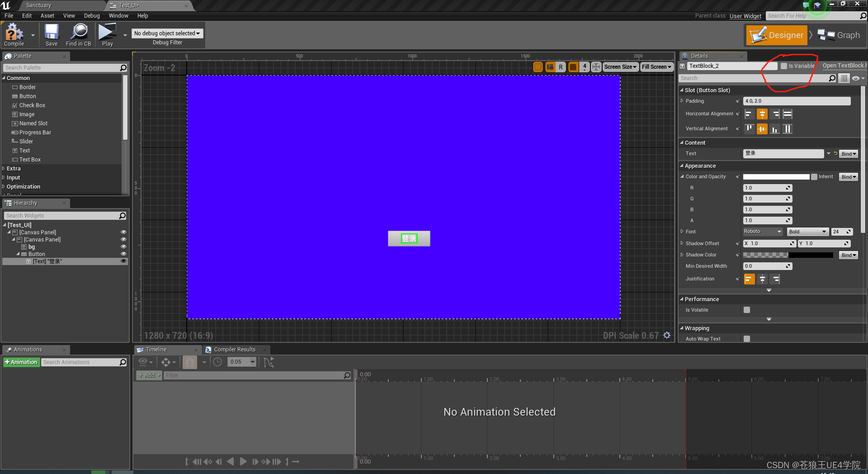Click the eye icon atop the Details panel
This screenshot has height=474, width=868.
click(856, 78)
